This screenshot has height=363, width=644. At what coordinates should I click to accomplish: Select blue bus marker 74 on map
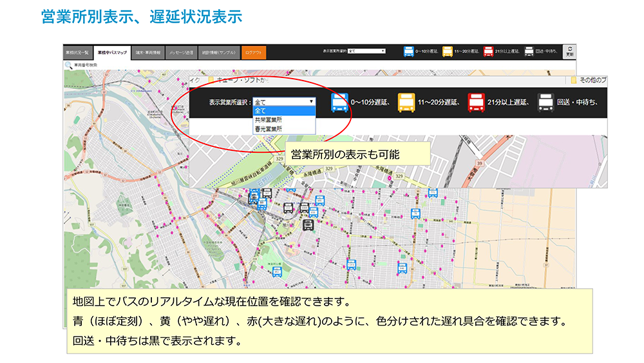415,214
